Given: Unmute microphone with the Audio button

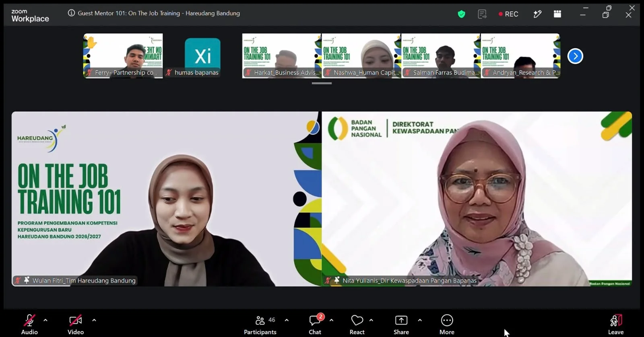Looking at the screenshot, I should click(29, 324).
